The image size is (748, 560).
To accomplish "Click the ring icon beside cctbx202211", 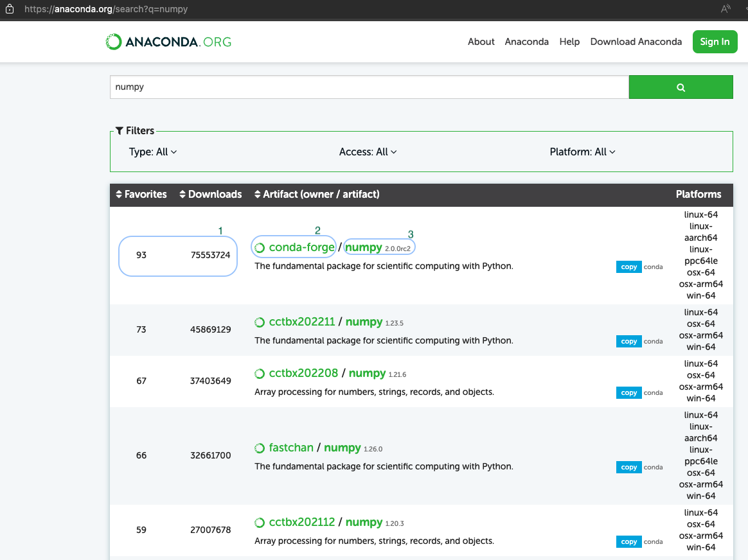I will (x=260, y=322).
